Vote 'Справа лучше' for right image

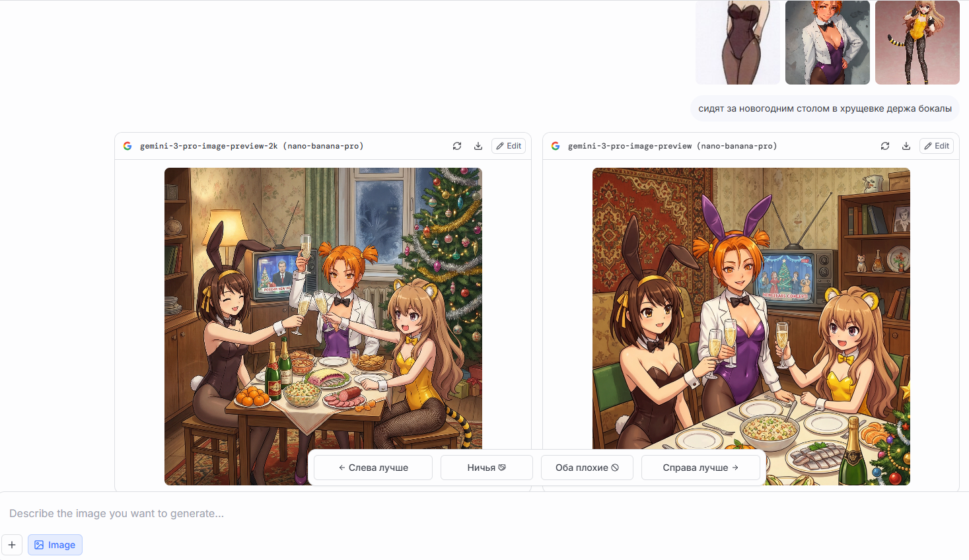(701, 468)
